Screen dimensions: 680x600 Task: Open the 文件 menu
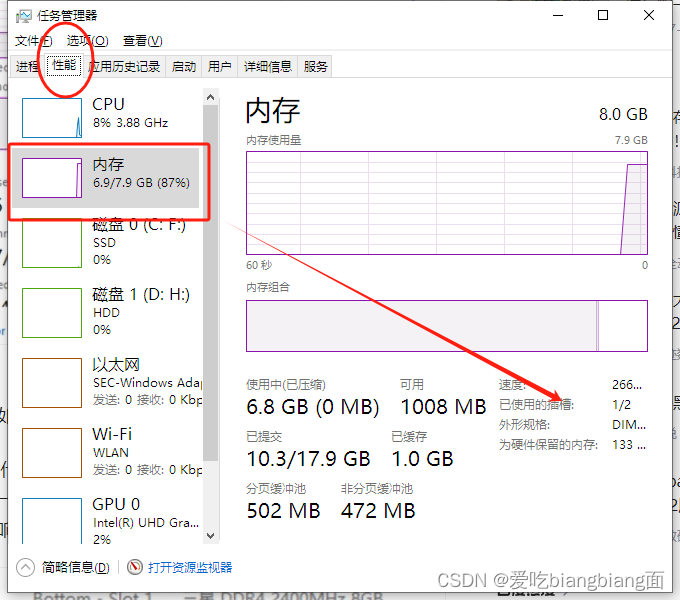[x=33, y=41]
